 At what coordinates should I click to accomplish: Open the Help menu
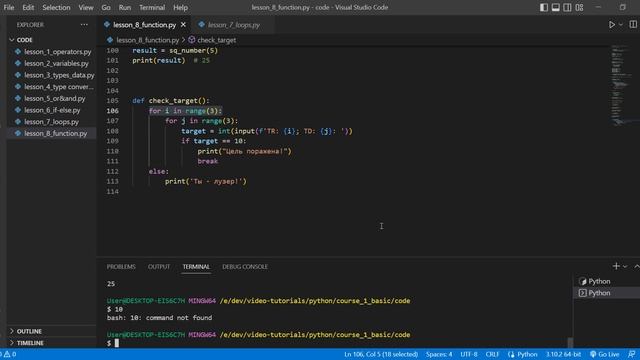point(180,7)
